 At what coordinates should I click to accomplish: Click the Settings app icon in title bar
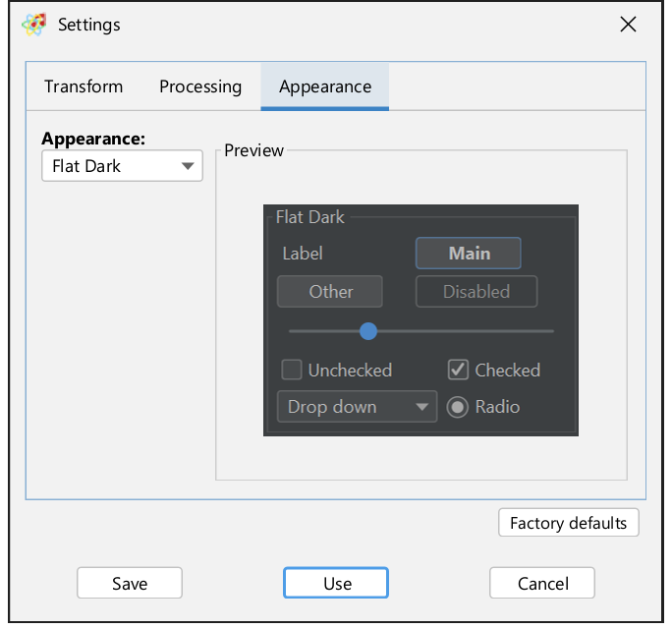[33, 25]
